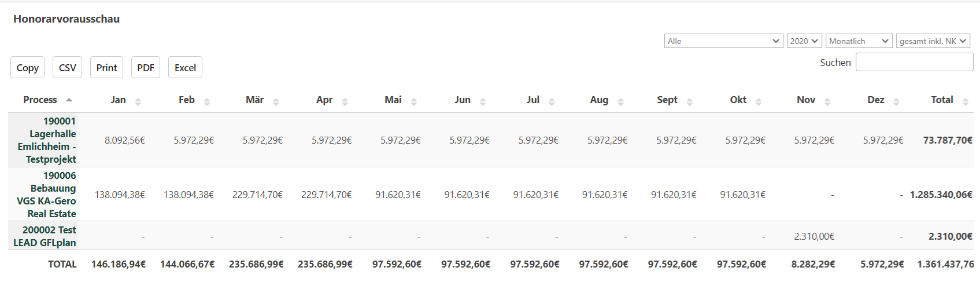Click sort icon of the Mai column
Viewport: 980px width, 282px height.
[414, 101]
